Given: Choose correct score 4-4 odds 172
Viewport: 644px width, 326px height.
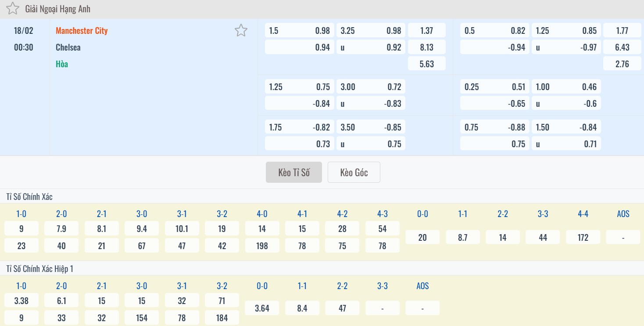Looking at the screenshot, I should tap(583, 238).
